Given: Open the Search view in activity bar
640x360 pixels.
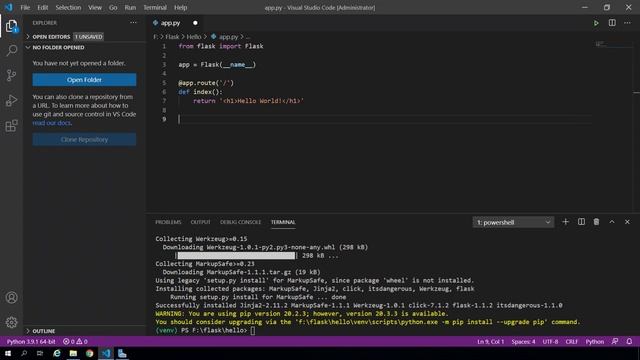Looking at the screenshot, I should pos(11,51).
